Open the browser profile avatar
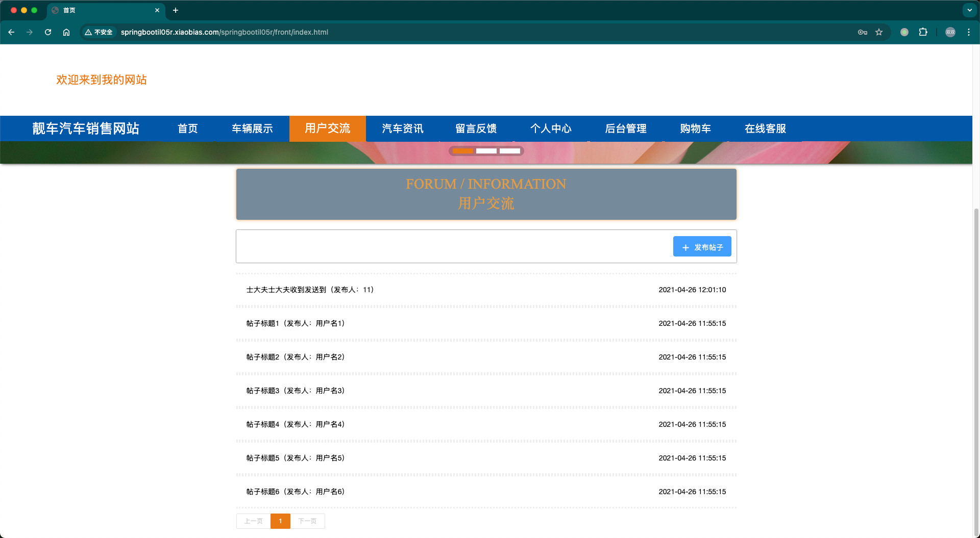 pyautogui.click(x=950, y=32)
